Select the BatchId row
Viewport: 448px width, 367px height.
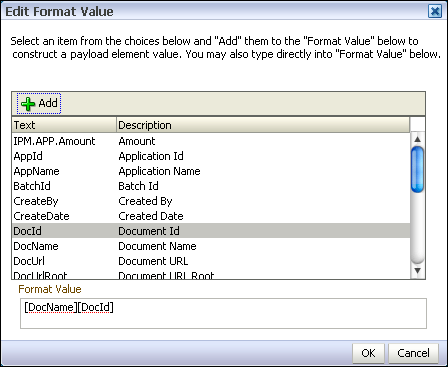[x=211, y=186]
